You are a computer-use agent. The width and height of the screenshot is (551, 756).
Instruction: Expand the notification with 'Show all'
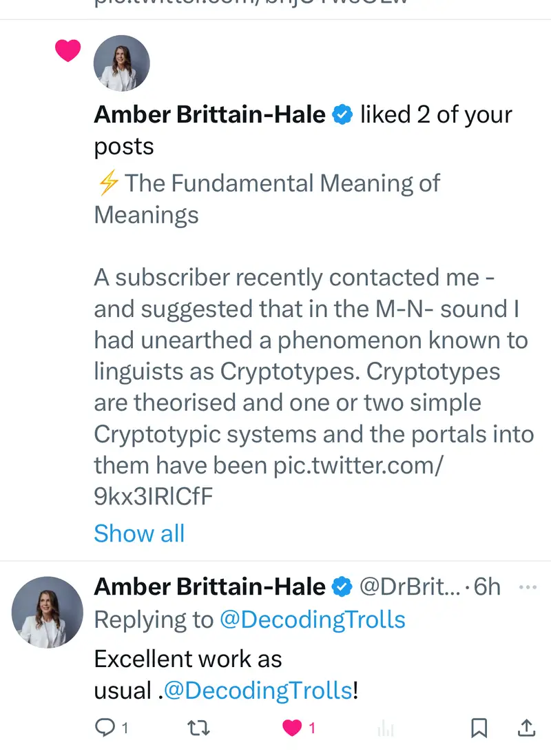[139, 533]
